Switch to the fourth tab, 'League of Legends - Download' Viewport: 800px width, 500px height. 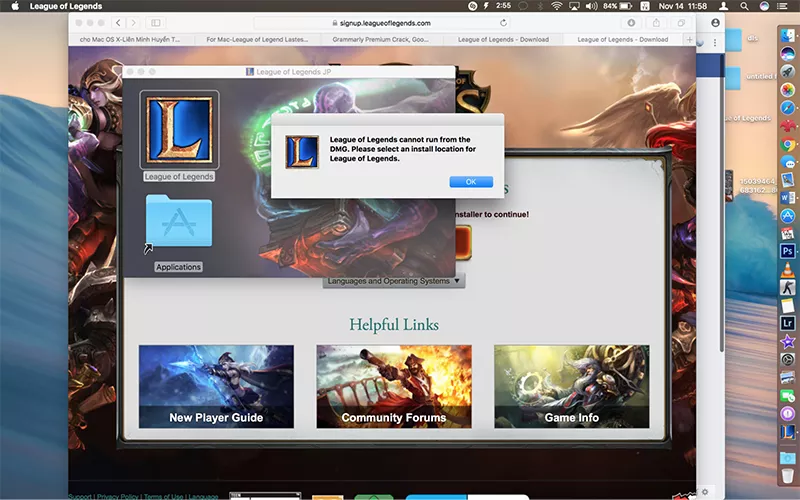[503, 39]
